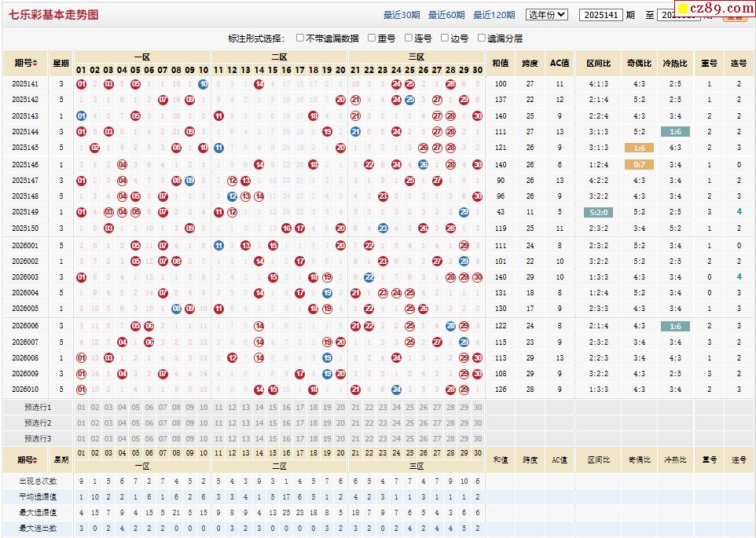The image size is (756, 538).
Task: Click blue ball 22 in row 2026003
Action: click(x=369, y=277)
